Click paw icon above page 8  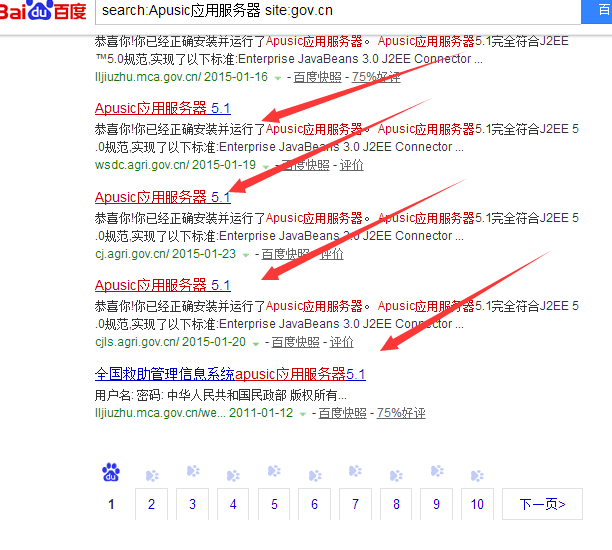pyautogui.click(x=396, y=475)
